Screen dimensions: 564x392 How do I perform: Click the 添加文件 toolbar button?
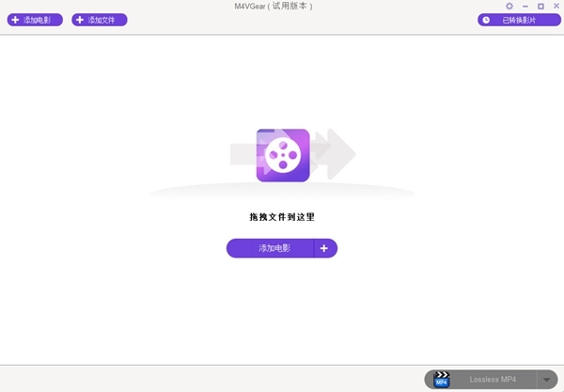(x=100, y=20)
